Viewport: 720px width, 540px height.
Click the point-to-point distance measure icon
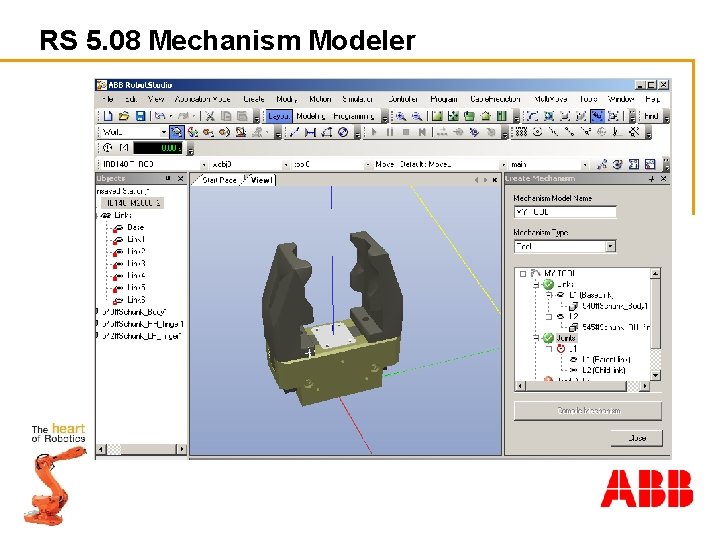coord(310,132)
